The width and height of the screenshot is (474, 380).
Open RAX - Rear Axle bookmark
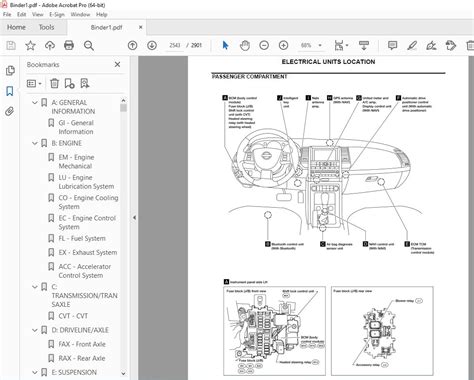coord(82,358)
